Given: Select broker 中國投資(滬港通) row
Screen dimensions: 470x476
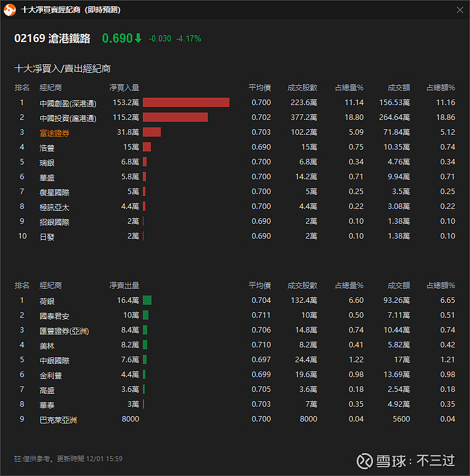Looking at the screenshot, I should click(x=235, y=117).
